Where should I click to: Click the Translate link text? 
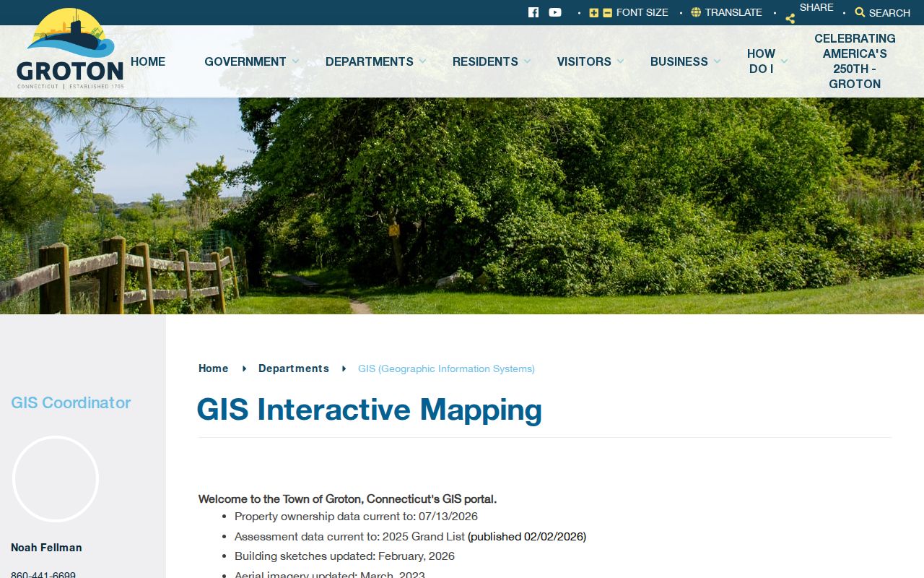(x=733, y=12)
